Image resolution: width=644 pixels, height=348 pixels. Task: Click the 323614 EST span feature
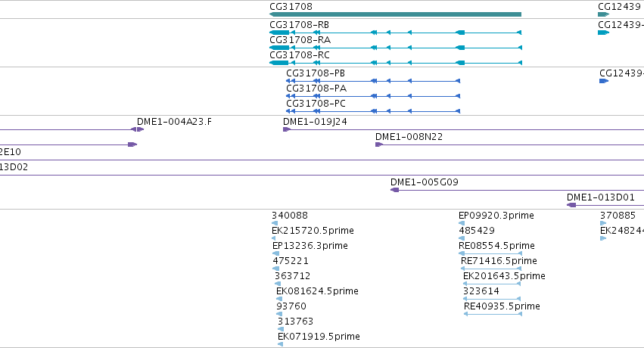click(x=492, y=299)
